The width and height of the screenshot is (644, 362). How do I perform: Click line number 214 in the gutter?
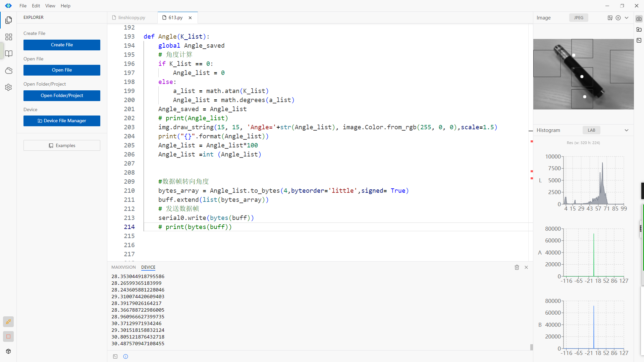click(129, 227)
